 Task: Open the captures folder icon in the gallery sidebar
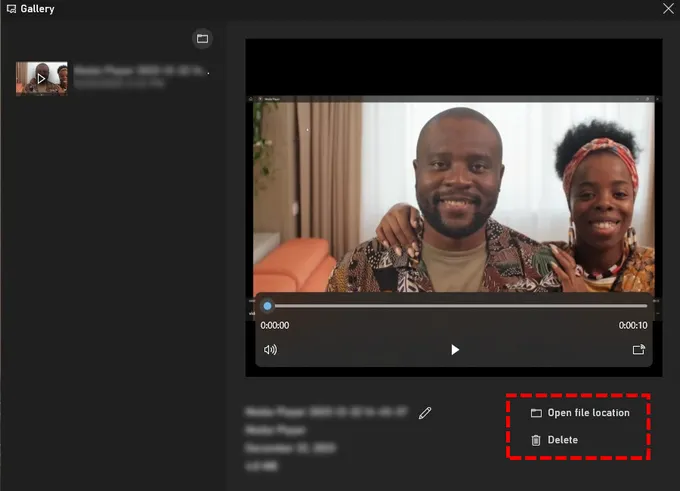(x=202, y=39)
